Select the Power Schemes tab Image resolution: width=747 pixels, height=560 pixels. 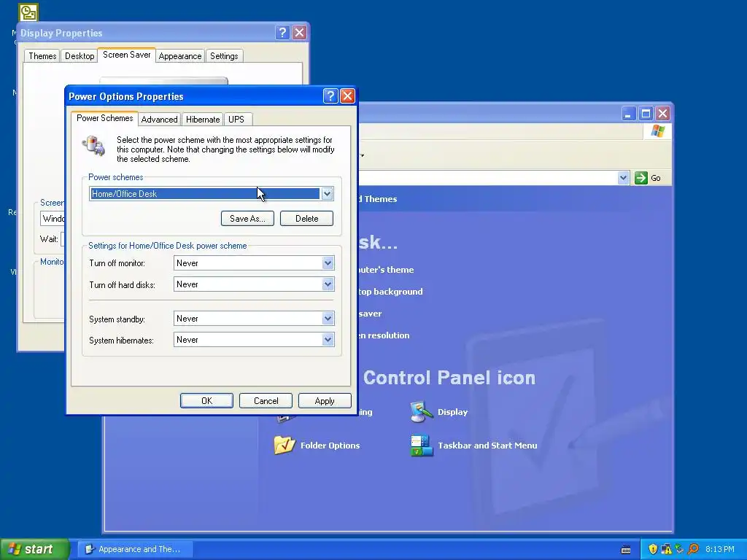(105, 118)
